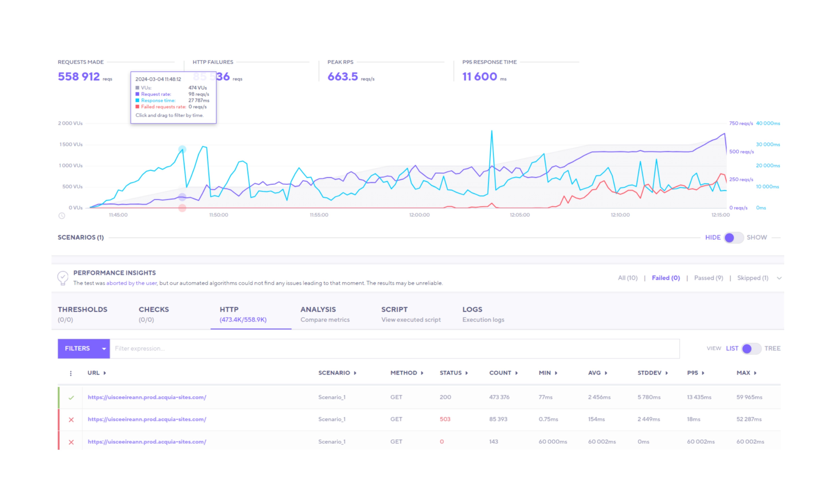
Task: Click the Performance Insights lightbulb icon
Action: pyautogui.click(x=63, y=278)
